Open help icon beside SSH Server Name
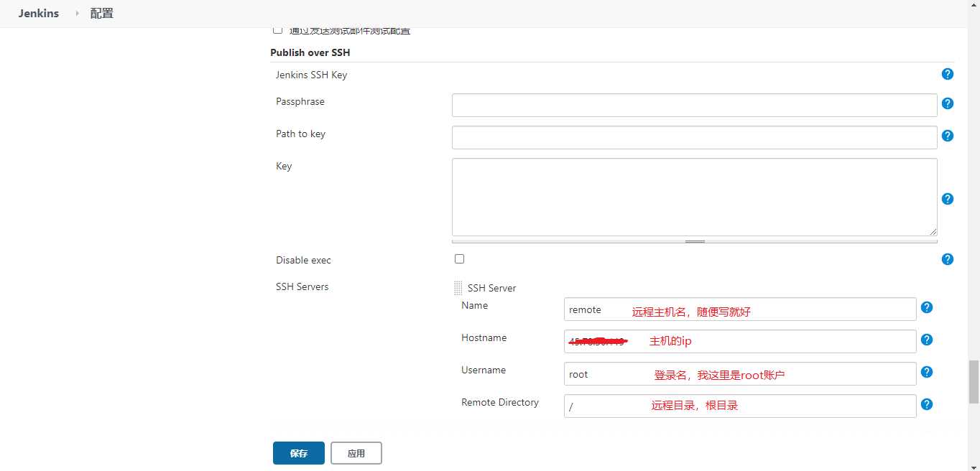Viewport: 980px width, 471px height. point(927,307)
